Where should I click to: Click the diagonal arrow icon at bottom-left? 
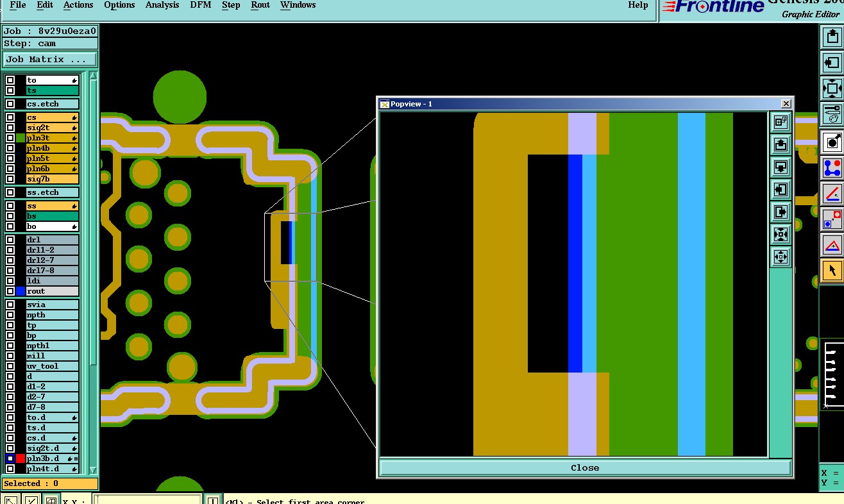click(11, 500)
